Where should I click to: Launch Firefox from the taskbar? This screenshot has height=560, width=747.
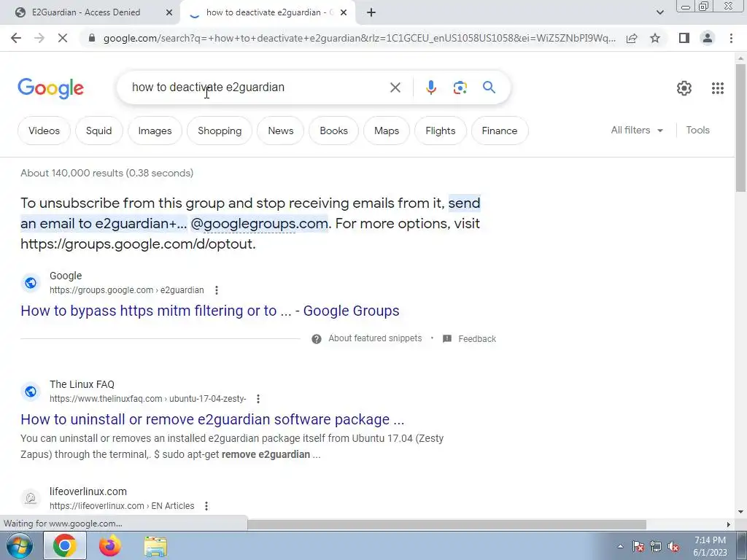pos(110,545)
